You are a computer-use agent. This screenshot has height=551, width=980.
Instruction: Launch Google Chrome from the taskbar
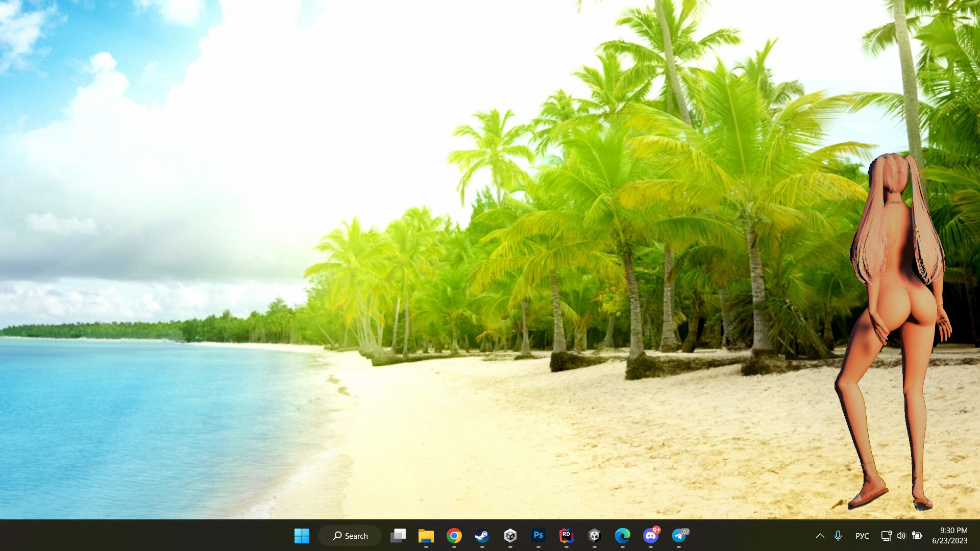pyautogui.click(x=454, y=536)
